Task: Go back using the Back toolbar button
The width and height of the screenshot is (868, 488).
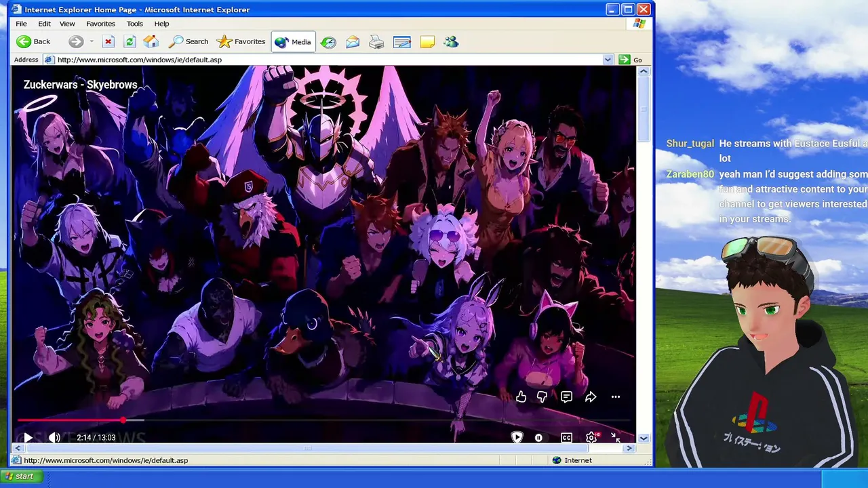Action: [x=33, y=41]
